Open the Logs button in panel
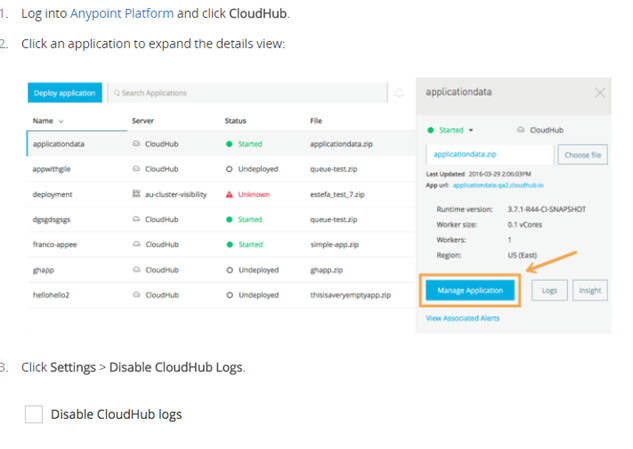Viewport: 633px width, 449px height. (549, 290)
